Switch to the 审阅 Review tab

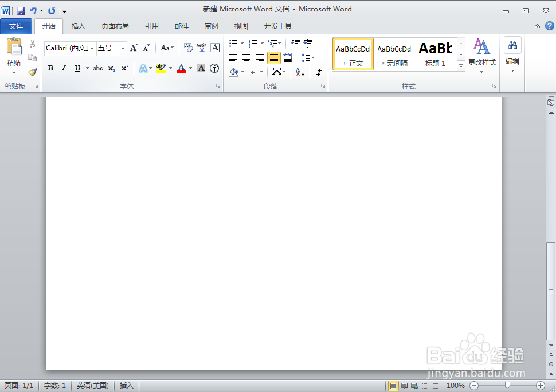click(212, 26)
